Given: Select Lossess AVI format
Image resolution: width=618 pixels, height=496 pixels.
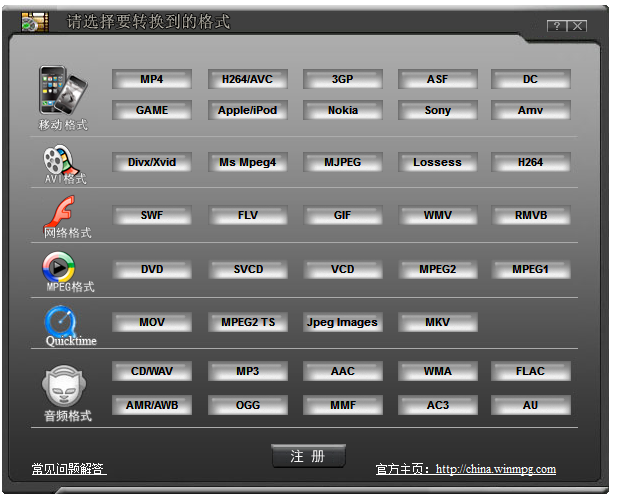Looking at the screenshot, I should [437, 162].
